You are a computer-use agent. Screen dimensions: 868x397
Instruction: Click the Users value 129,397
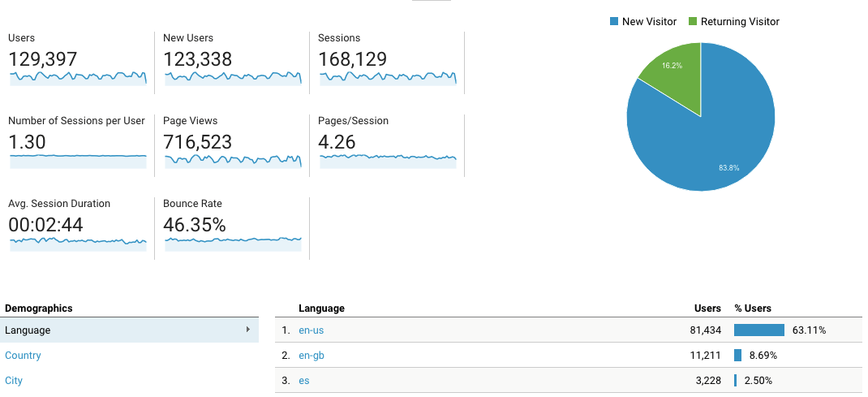43,59
